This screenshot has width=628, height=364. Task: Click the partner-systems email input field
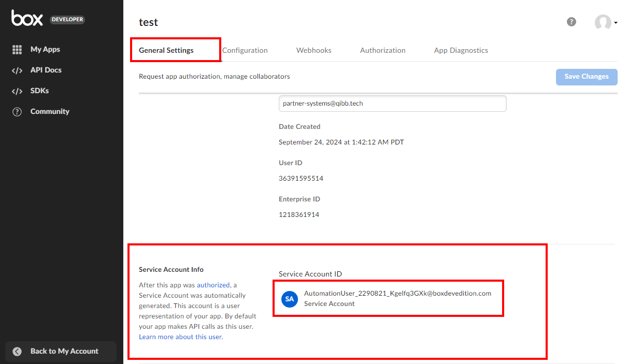[392, 103]
